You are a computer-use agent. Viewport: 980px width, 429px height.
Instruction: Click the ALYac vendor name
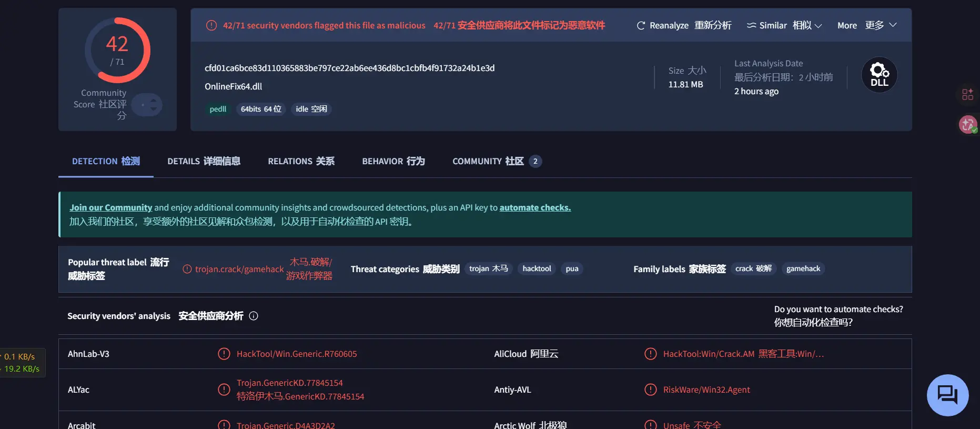(x=78, y=390)
